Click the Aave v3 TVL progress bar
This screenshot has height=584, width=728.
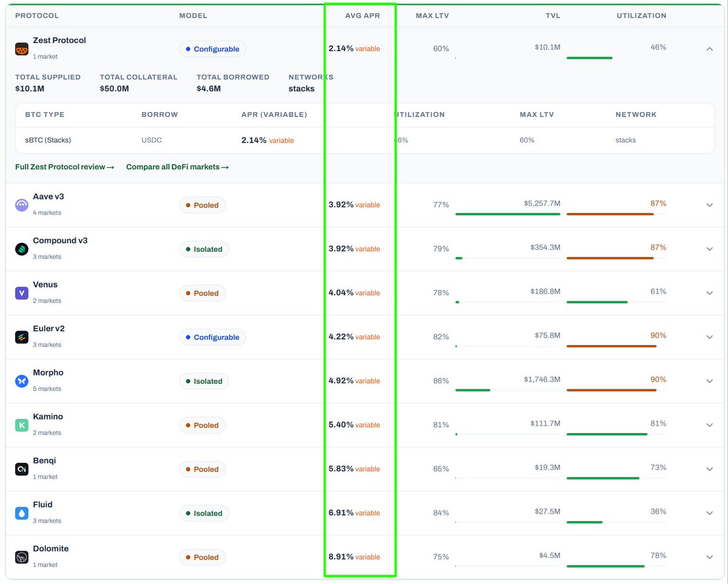click(508, 214)
